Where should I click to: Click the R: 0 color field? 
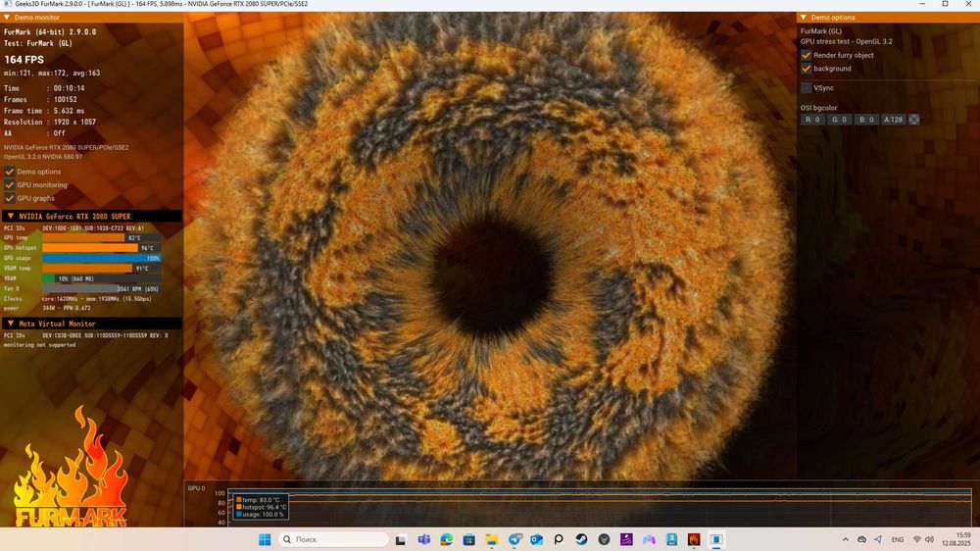pos(812,120)
